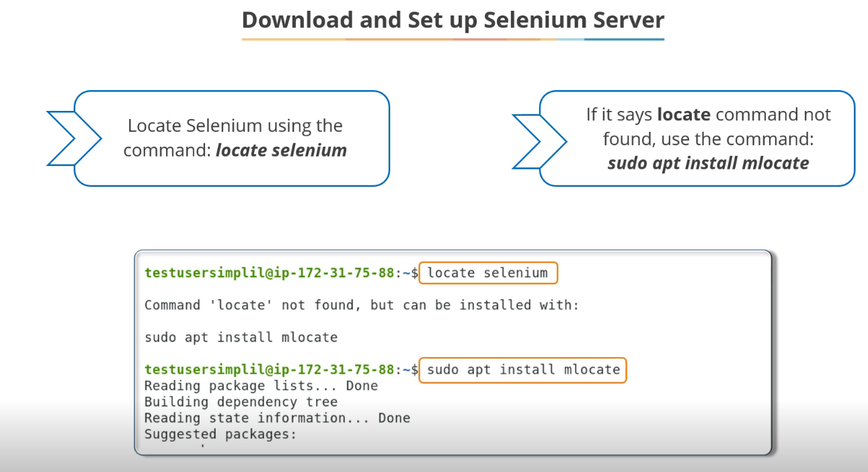Click the title 'Download and Set up Selenium Server'
The height and width of the screenshot is (472, 868).
click(453, 19)
